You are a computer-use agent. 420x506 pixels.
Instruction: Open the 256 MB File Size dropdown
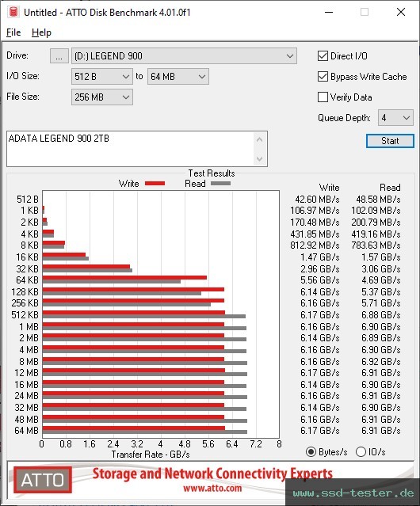(102, 97)
